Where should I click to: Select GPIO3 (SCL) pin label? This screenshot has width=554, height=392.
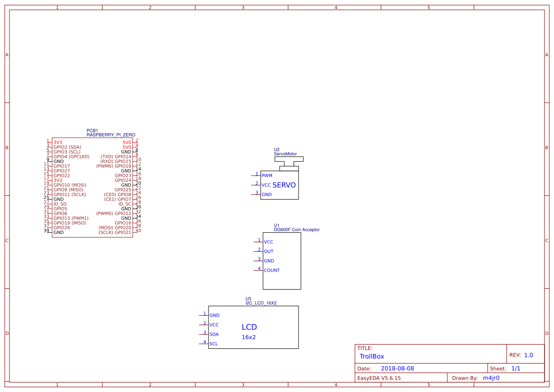point(67,152)
